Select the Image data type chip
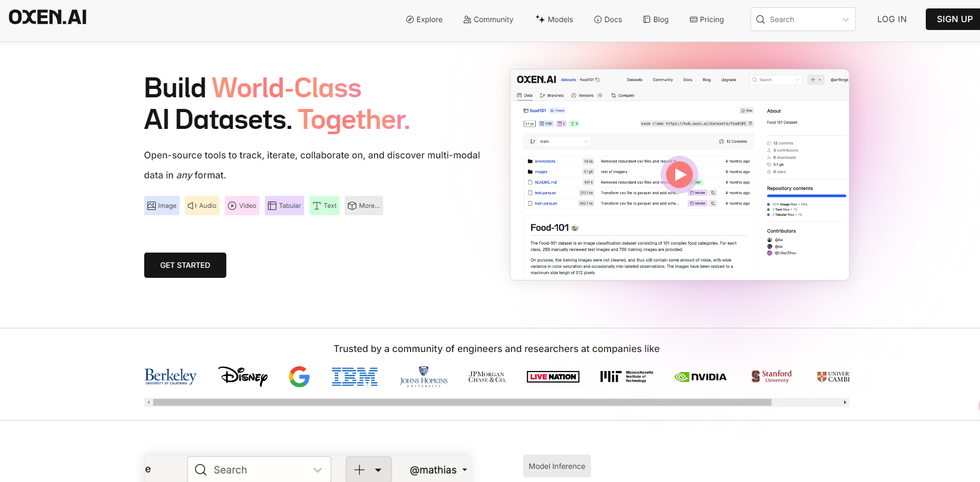980x482 pixels. click(x=162, y=206)
